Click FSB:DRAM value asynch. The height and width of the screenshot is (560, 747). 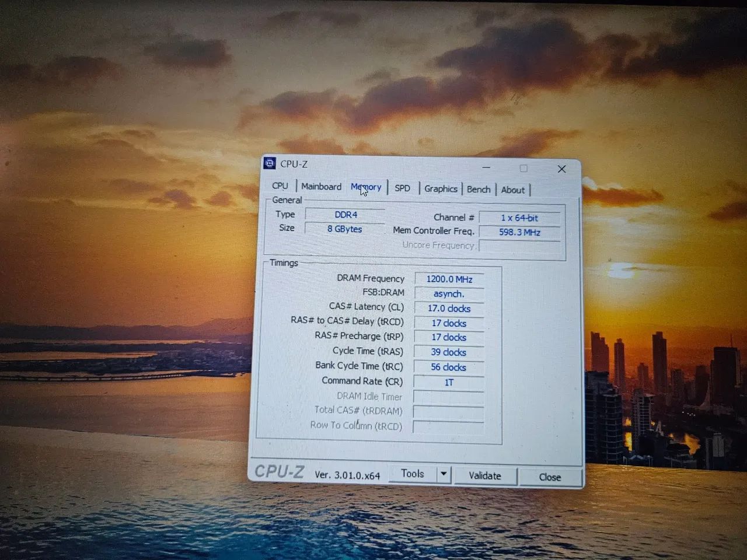[x=449, y=293]
